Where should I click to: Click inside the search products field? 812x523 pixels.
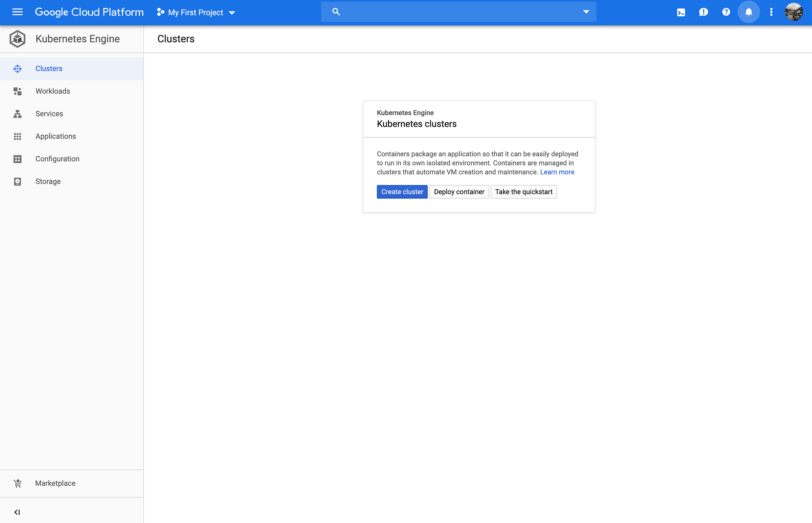pyautogui.click(x=458, y=12)
